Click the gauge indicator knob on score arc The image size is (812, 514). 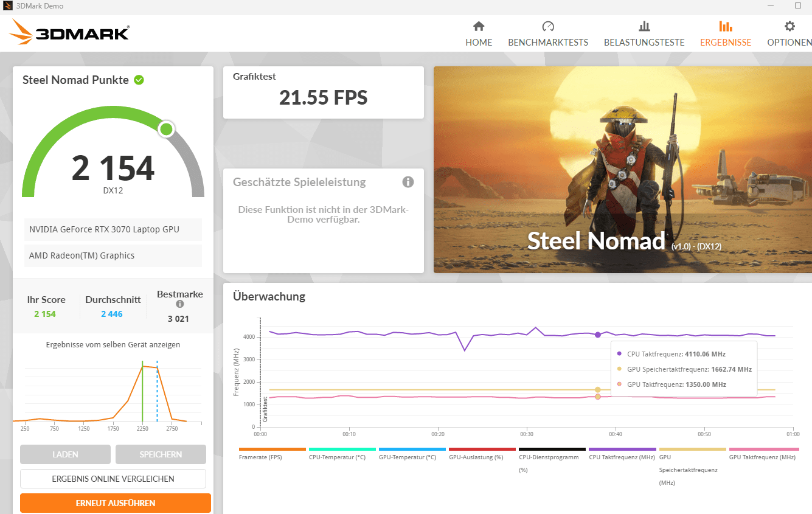pyautogui.click(x=166, y=129)
